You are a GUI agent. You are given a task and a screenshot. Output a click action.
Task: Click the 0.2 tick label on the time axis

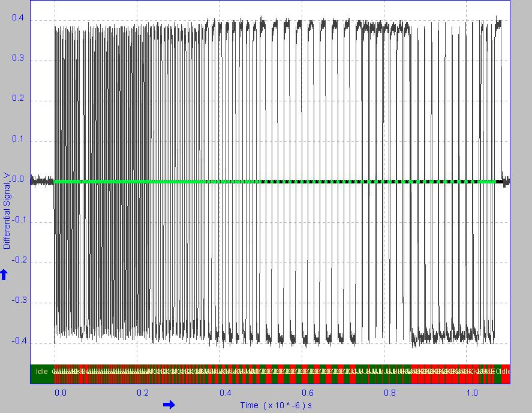coord(143,393)
